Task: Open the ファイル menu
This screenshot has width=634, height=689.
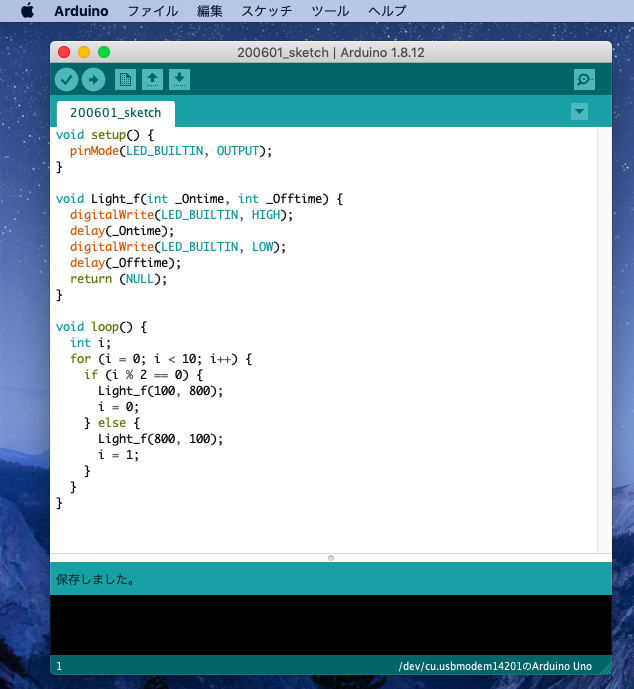Action: click(152, 11)
